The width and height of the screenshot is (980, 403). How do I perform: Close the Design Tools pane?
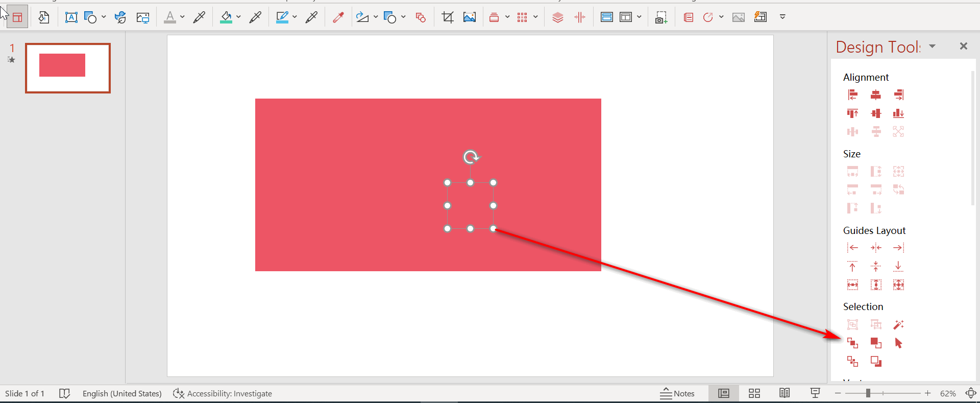(964, 46)
